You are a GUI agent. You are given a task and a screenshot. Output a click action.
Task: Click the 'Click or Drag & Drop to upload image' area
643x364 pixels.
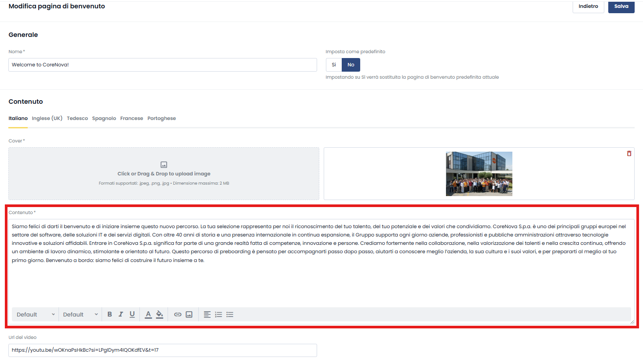point(164,174)
